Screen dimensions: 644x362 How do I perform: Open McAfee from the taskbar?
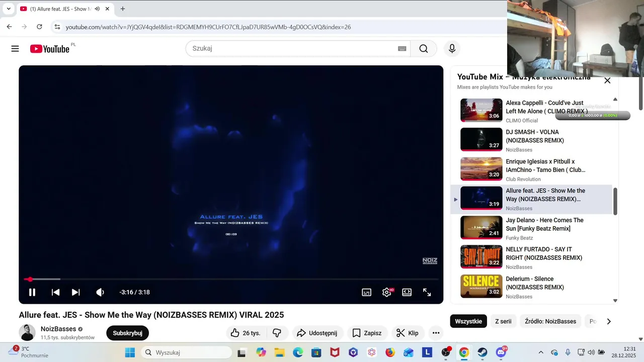coord(335,352)
